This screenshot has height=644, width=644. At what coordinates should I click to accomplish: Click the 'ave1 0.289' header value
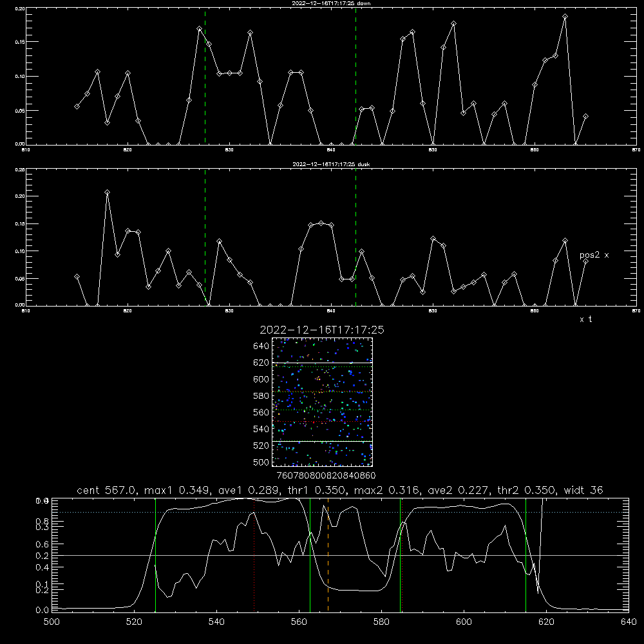(x=250, y=490)
